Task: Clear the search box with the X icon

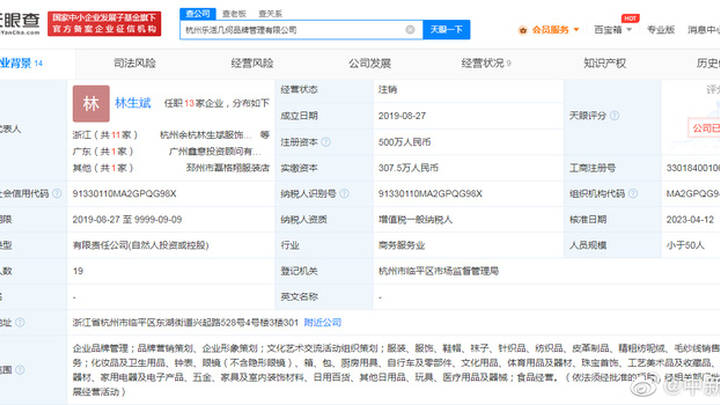Action: click(x=410, y=30)
